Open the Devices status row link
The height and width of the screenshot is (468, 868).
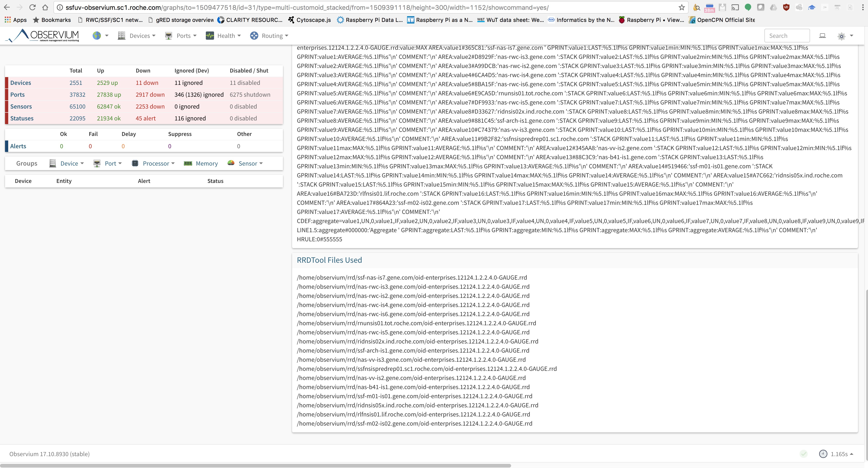(21, 83)
